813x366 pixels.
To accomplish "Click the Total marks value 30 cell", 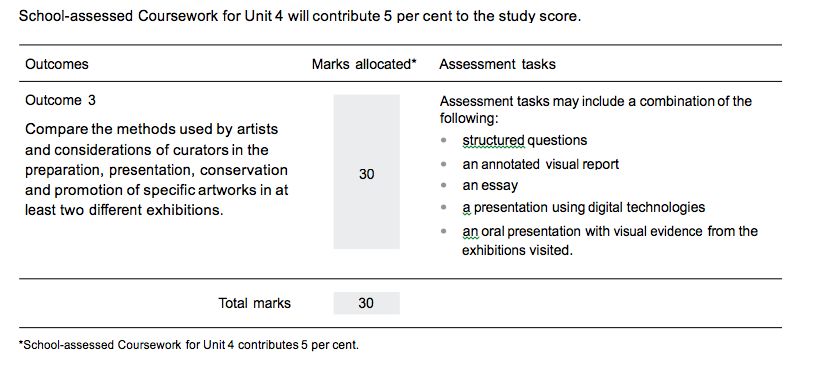I will pos(367,303).
